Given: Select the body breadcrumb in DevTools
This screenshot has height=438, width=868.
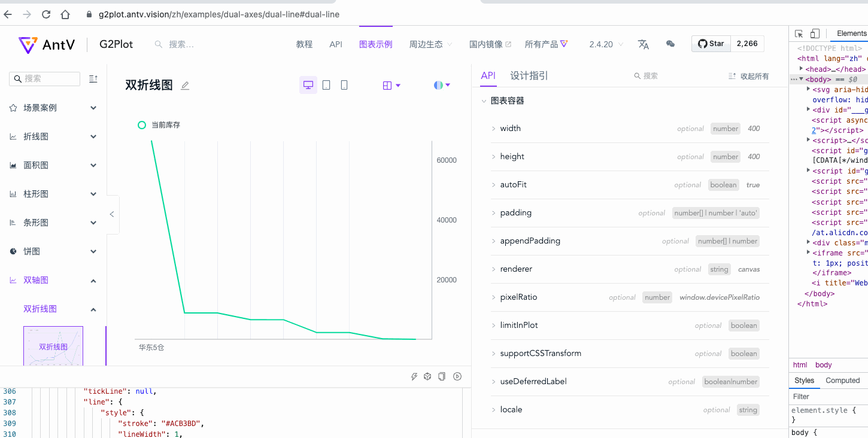Looking at the screenshot, I should (x=824, y=365).
